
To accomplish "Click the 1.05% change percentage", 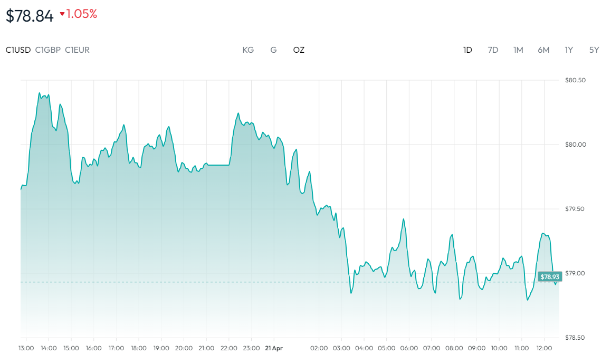I will coord(82,14).
